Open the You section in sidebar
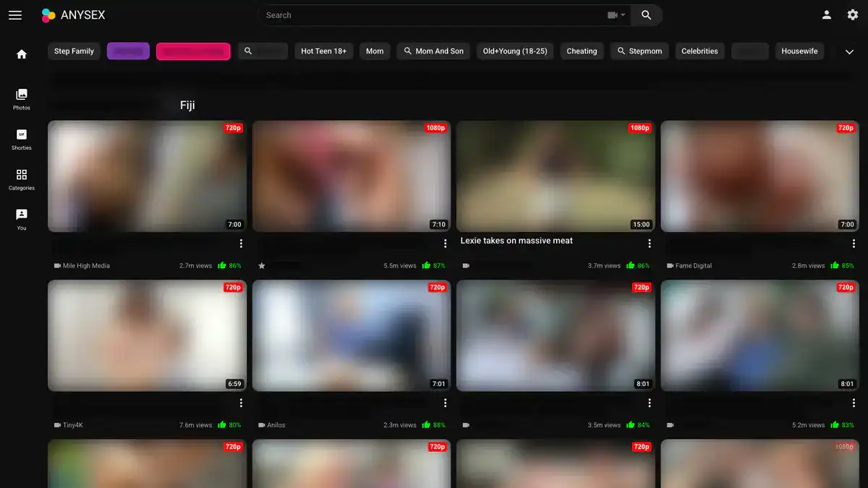Image resolution: width=868 pixels, height=488 pixels. tap(22, 220)
